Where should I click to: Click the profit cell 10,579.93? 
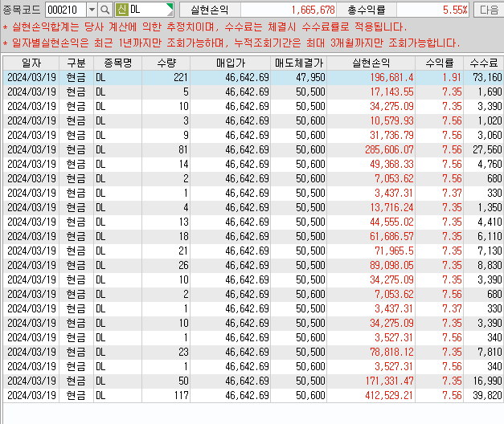[x=371, y=120]
